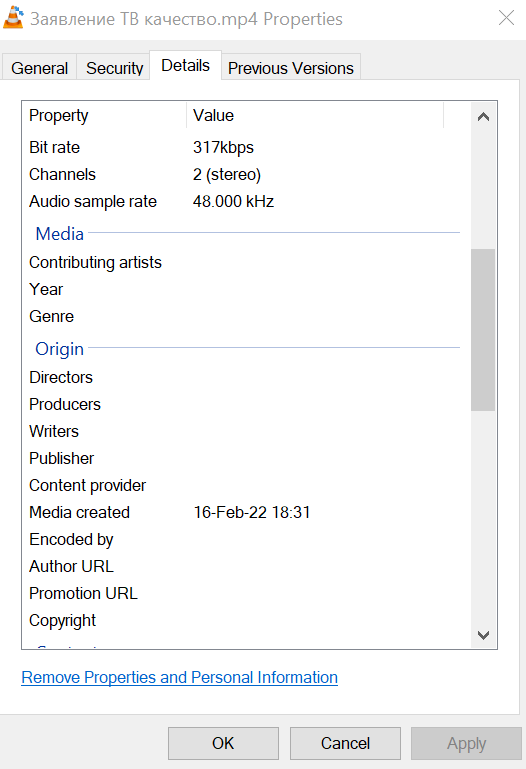Select the Promotion URL property
Viewport: 526px width, 769px height.
tap(83, 593)
